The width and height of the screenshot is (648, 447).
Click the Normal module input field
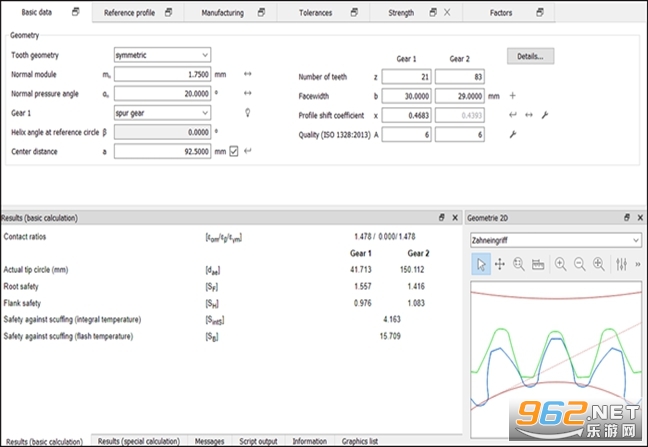(x=162, y=74)
